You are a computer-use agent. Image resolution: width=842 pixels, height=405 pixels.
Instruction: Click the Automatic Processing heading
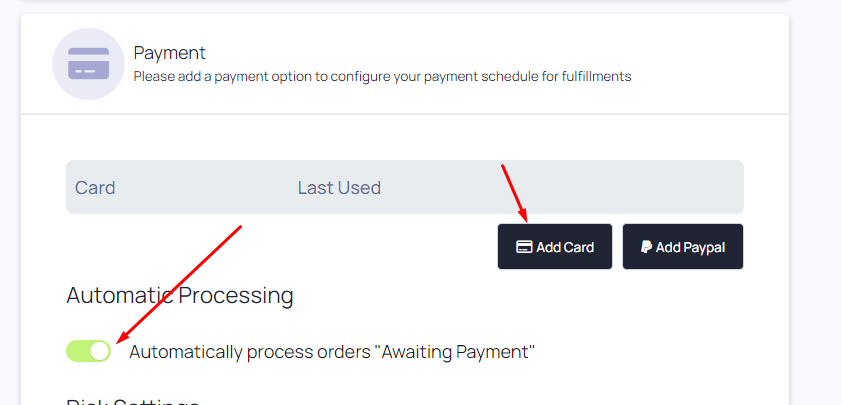[180, 295]
